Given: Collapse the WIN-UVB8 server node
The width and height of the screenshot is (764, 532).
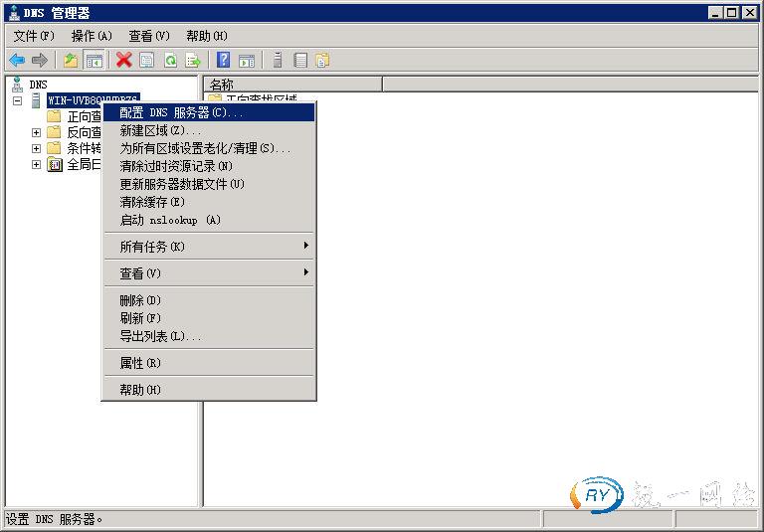Looking at the screenshot, I should (18, 100).
